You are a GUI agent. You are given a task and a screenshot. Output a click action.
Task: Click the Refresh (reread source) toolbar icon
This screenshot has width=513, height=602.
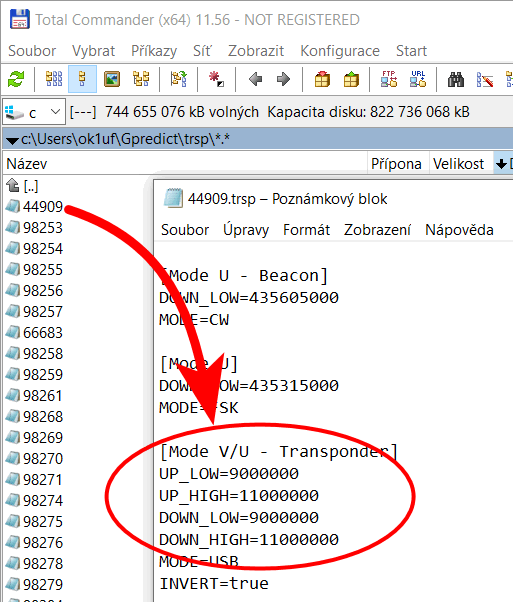click(16, 79)
